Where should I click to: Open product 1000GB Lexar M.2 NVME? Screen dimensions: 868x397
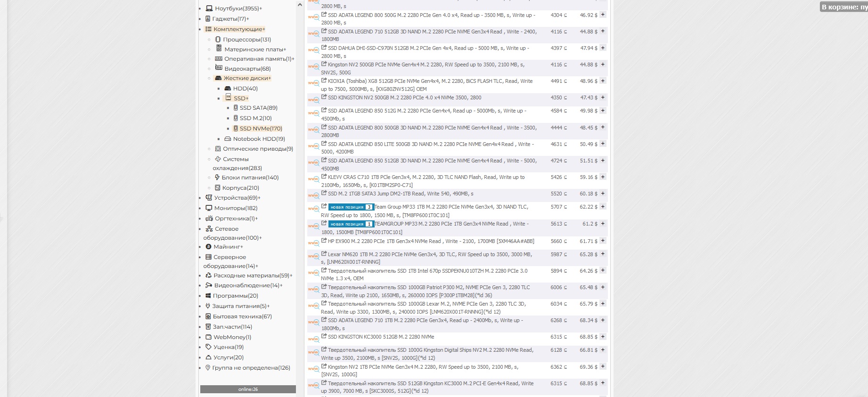click(x=424, y=308)
